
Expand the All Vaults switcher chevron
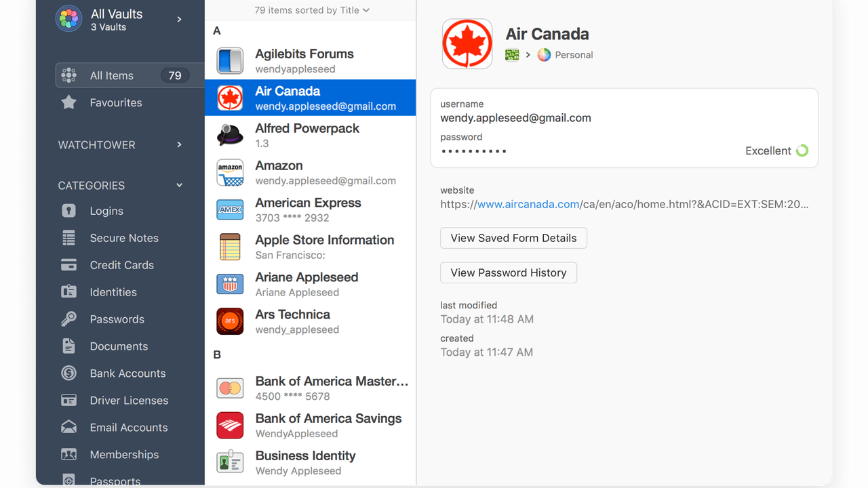click(x=179, y=20)
